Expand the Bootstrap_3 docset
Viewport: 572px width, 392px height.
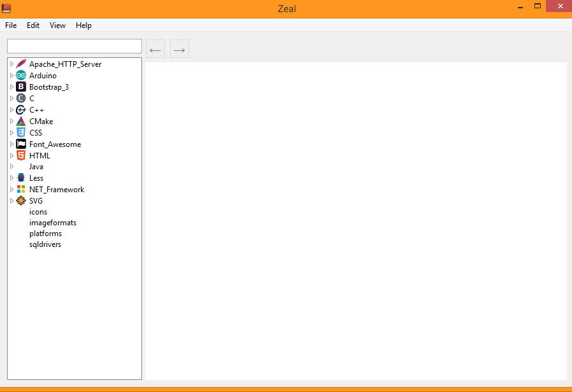click(11, 87)
